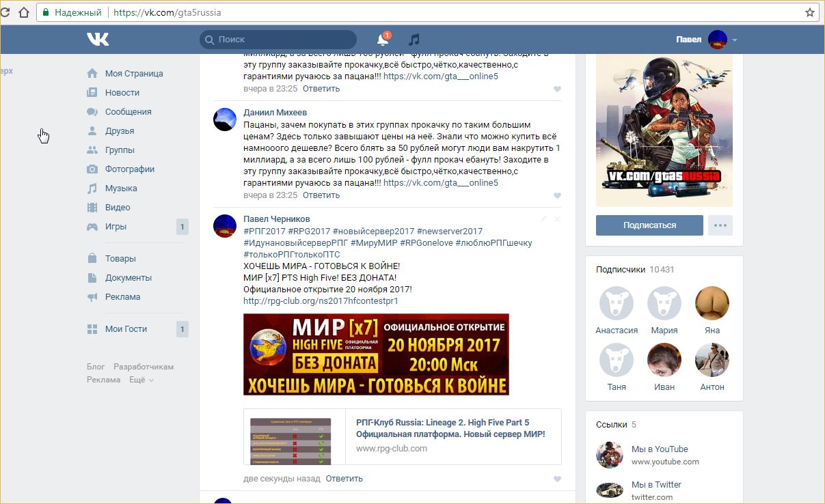Click the Подписаться button
The width and height of the screenshot is (825, 504).
coord(649,225)
